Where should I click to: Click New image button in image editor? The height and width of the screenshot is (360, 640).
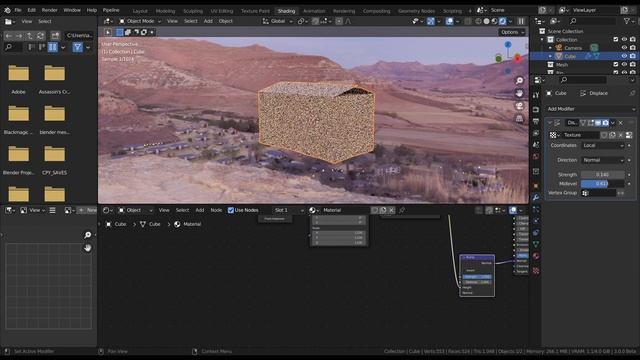(87, 210)
